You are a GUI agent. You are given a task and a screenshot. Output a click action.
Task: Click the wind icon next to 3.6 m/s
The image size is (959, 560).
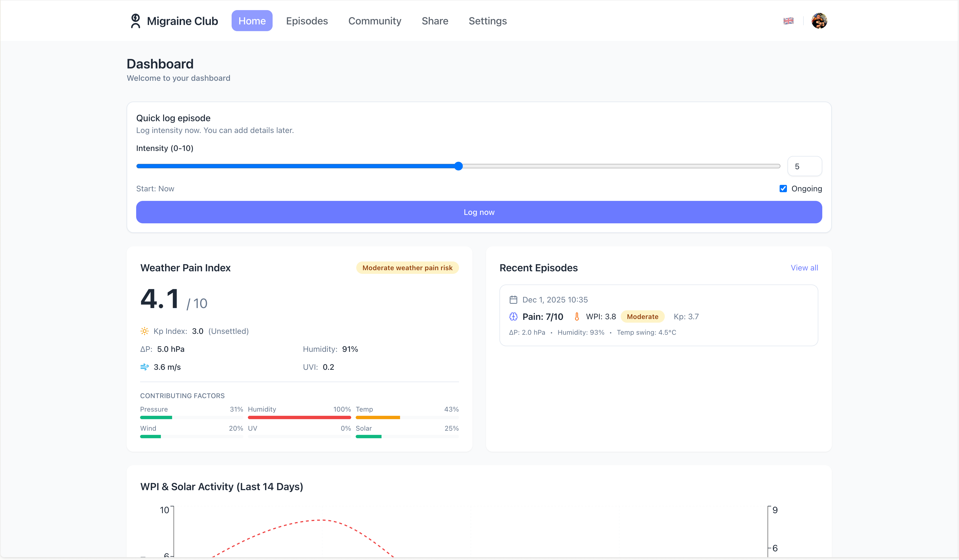(x=144, y=367)
